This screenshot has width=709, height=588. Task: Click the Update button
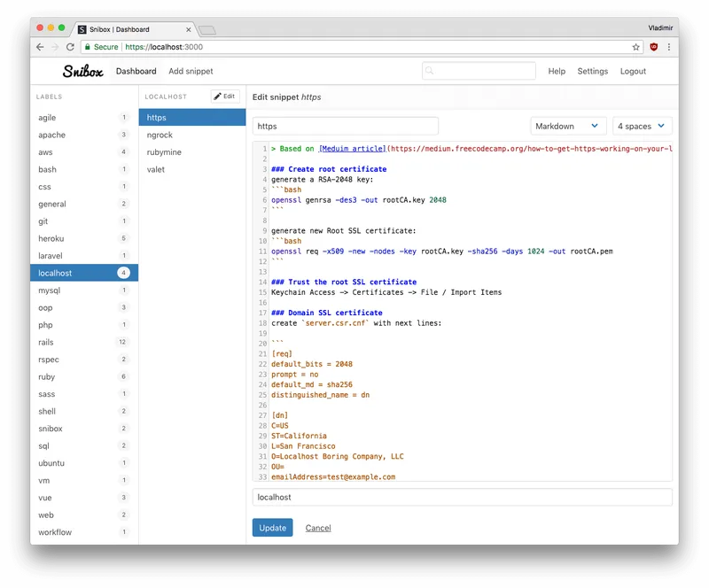[x=273, y=528]
